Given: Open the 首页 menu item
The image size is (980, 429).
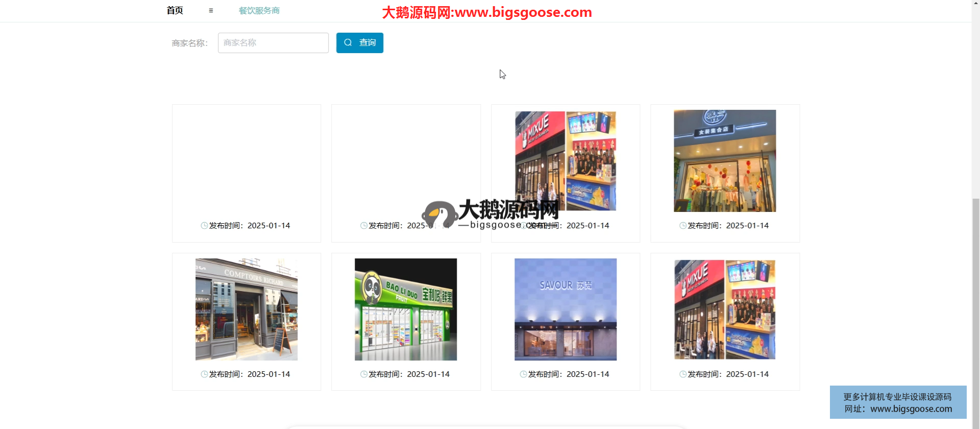Looking at the screenshot, I should tap(175, 11).
